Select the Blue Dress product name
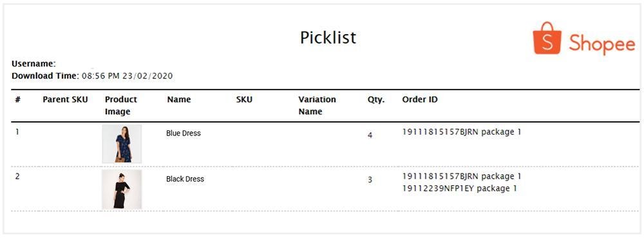The height and width of the screenshot is (238, 644). tap(183, 133)
